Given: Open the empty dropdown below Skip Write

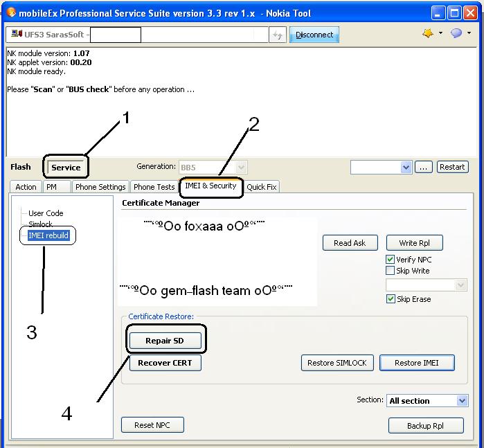Looking at the screenshot, I should coord(427,285).
